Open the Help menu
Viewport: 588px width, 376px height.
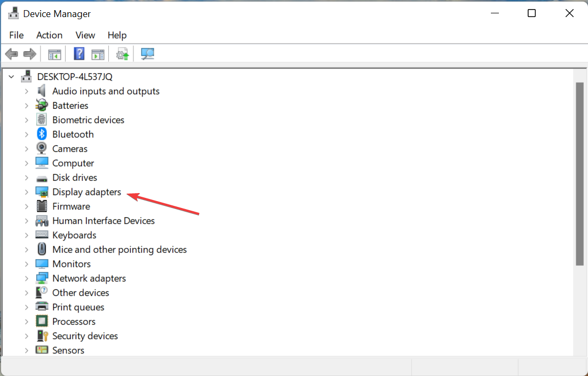click(117, 35)
